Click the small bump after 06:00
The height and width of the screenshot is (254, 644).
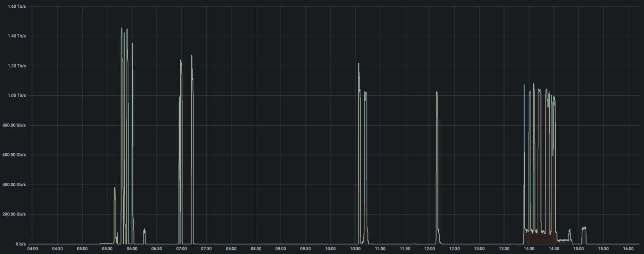click(144, 230)
